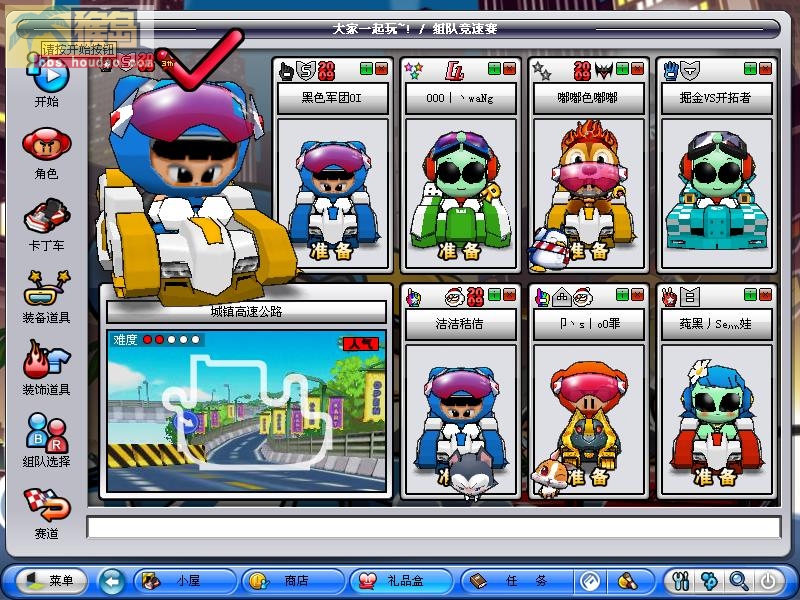View info with green button on 莼黑丿Se灬娃
This screenshot has width=800, height=600.
click(750, 294)
